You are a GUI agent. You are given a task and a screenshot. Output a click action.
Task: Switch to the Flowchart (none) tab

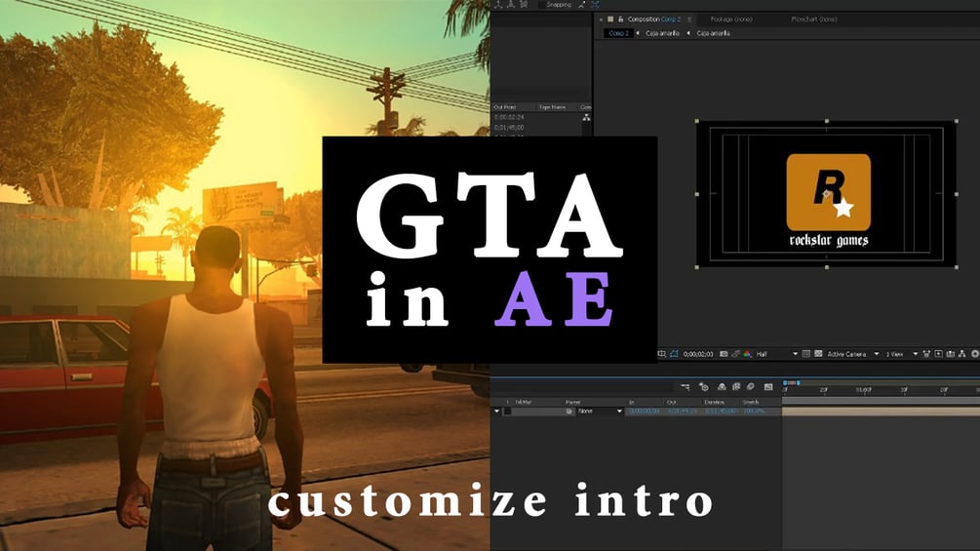click(x=814, y=20)
